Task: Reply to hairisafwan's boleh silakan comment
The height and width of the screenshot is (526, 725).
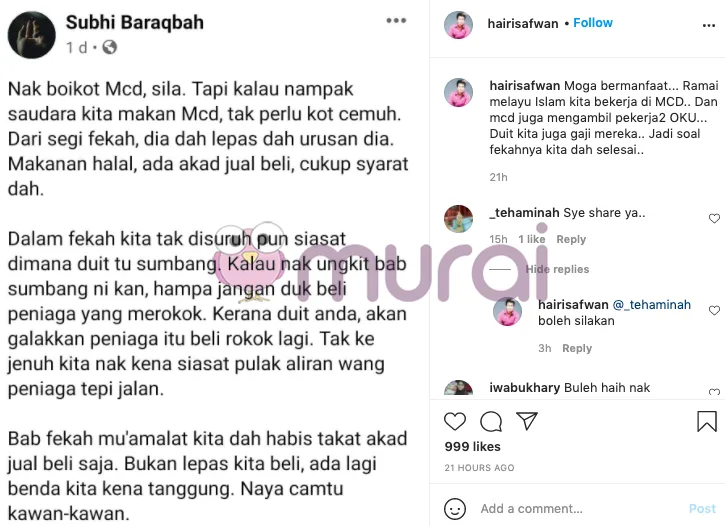Action: click(577, 348)
